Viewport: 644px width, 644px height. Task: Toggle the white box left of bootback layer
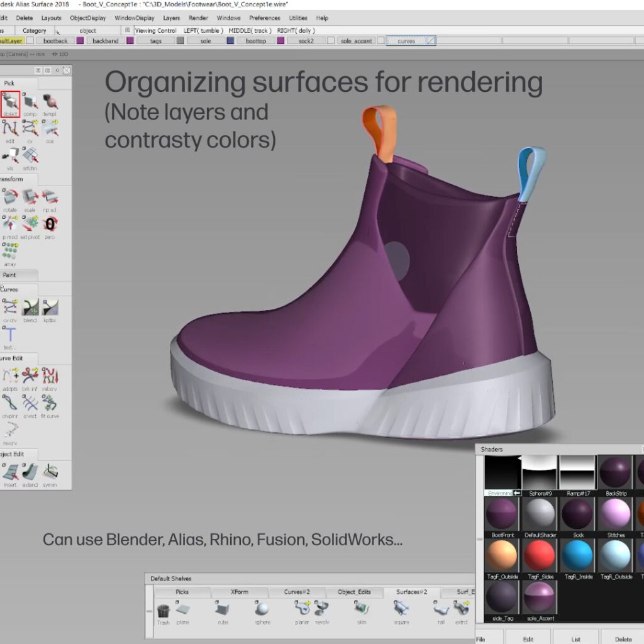(x=30, y=41)
